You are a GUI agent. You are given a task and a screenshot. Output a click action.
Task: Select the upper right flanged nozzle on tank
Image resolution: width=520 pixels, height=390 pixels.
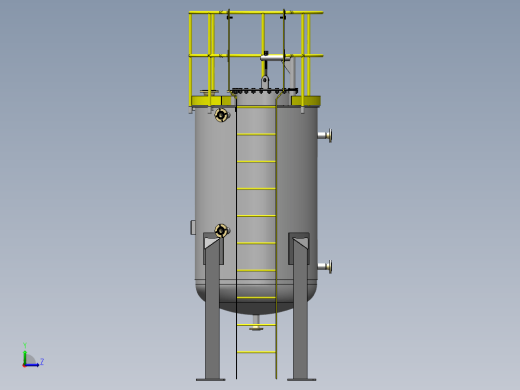click(325, 135)
